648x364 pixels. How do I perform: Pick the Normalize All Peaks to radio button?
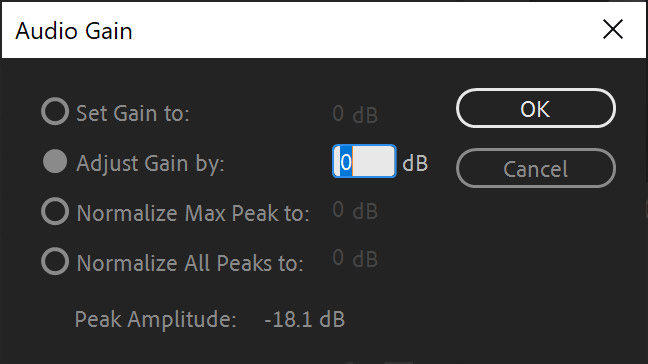tap(55, 262)
